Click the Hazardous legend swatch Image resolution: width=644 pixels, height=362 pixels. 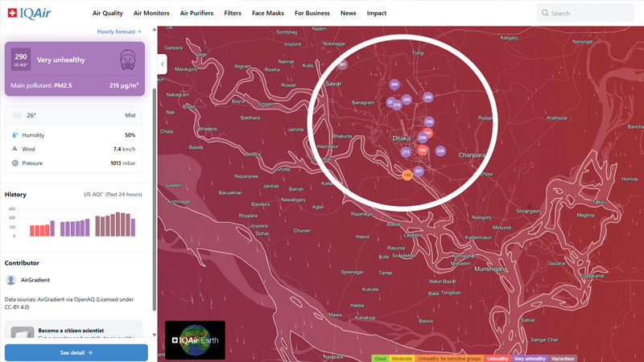563,358
